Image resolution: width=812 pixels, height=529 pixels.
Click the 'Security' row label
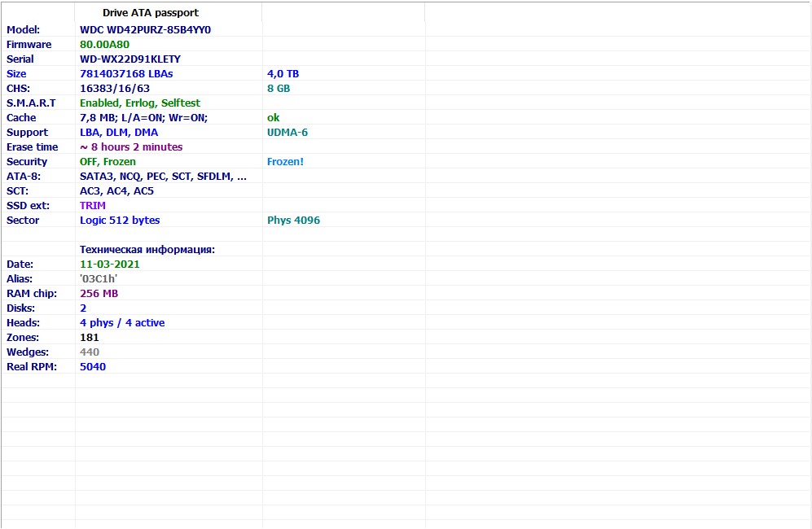(x=27, y=161)
